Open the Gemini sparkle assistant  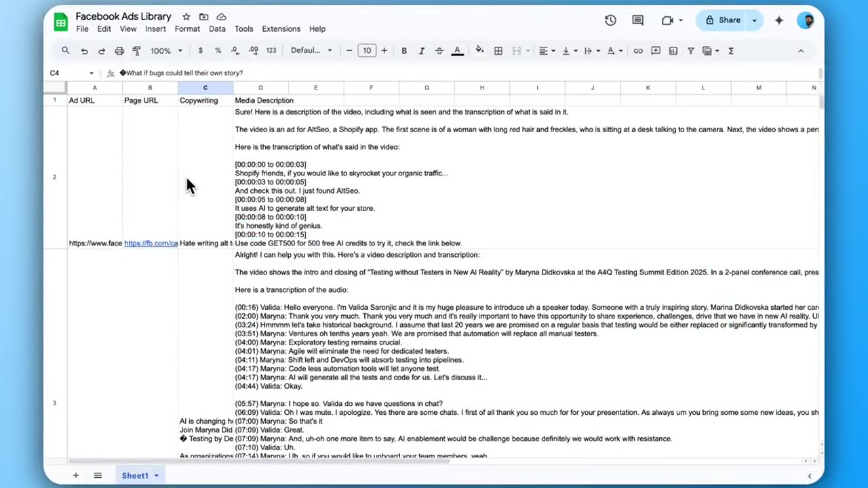tap(778, 20)
